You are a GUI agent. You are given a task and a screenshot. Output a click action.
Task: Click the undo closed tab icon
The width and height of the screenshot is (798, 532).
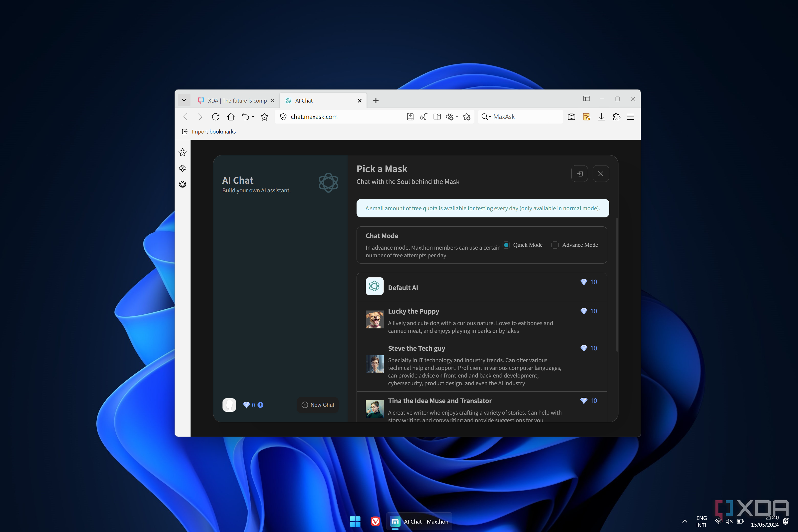245,117
